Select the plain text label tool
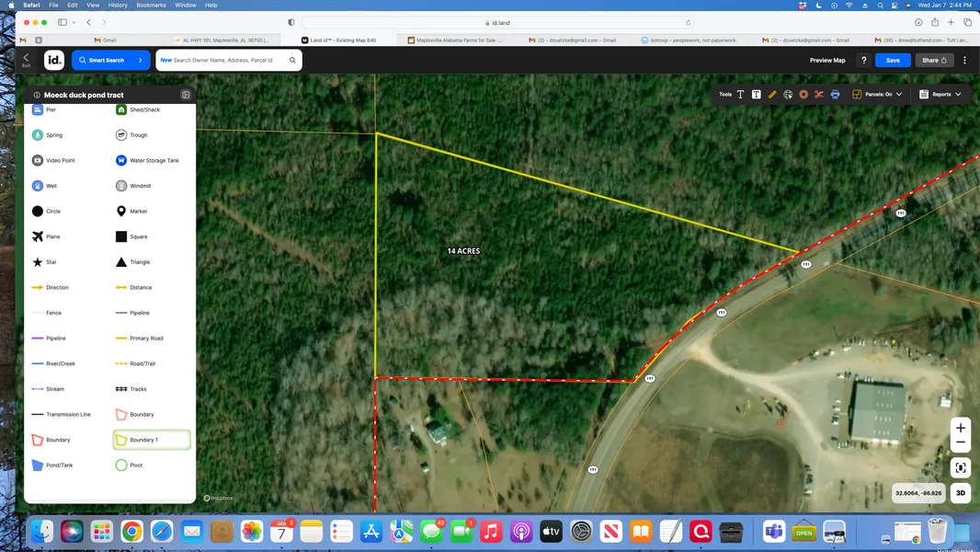 coord(741,94)
